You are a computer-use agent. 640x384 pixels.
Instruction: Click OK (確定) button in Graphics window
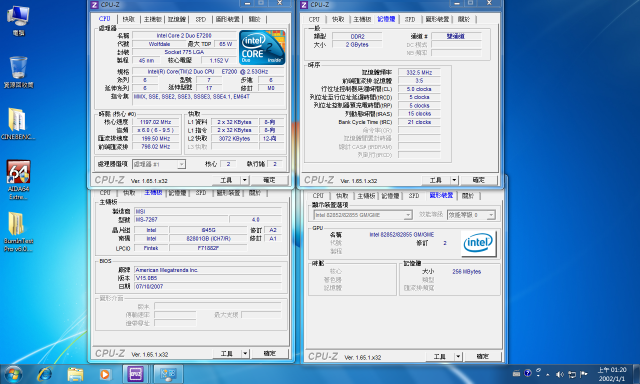[x=482, y=357]
